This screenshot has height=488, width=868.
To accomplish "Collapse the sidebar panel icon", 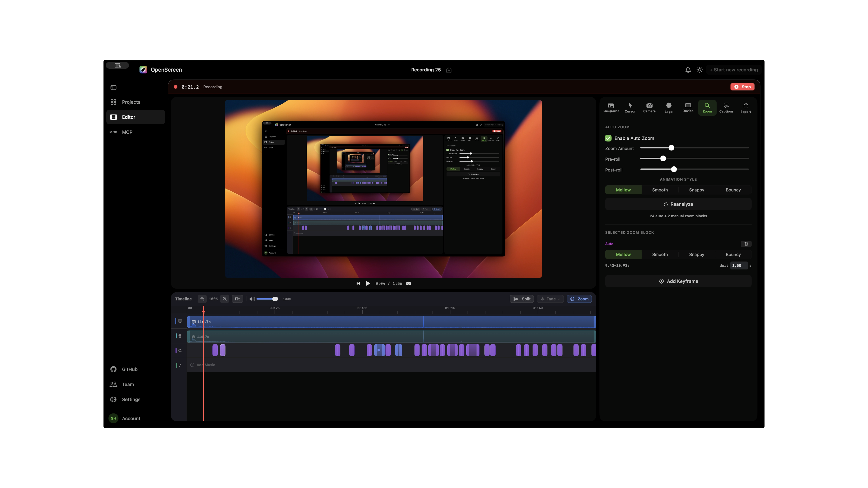I will click(113, 88).
